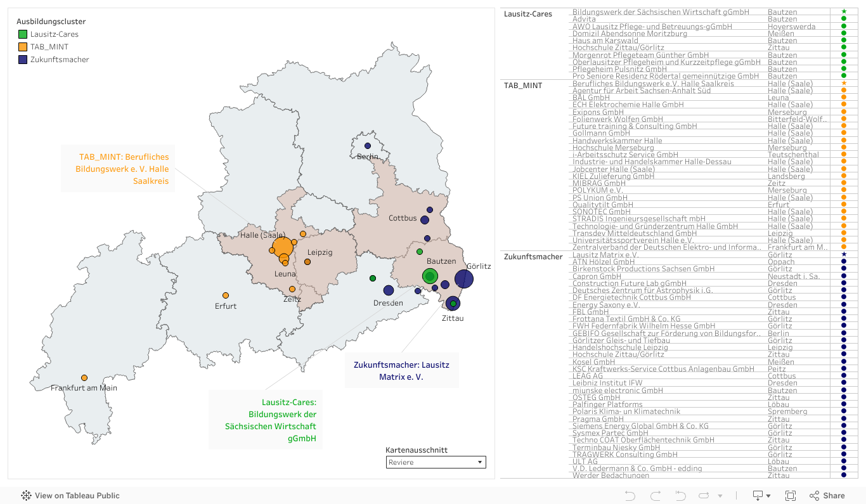Click the blue Zukunftsmacher legend swatch
The width and height of the screenshot is (866, 504).
pos(22,60)
